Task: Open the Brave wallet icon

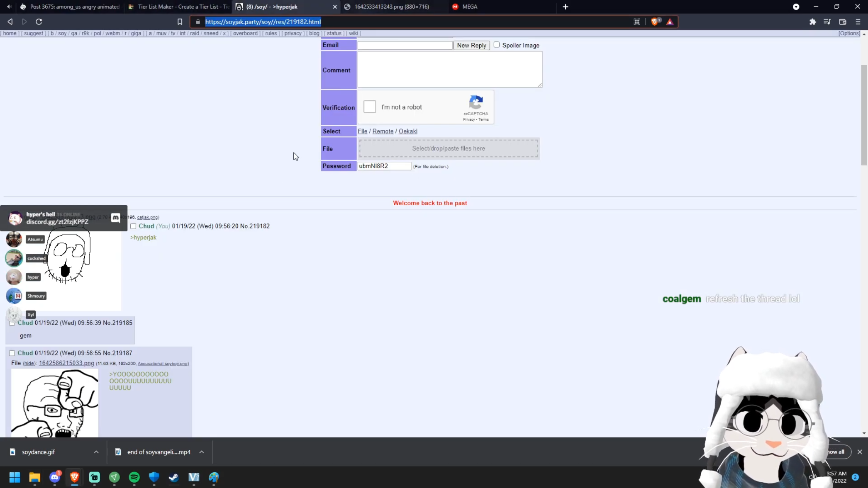Action: click(842, 22)
